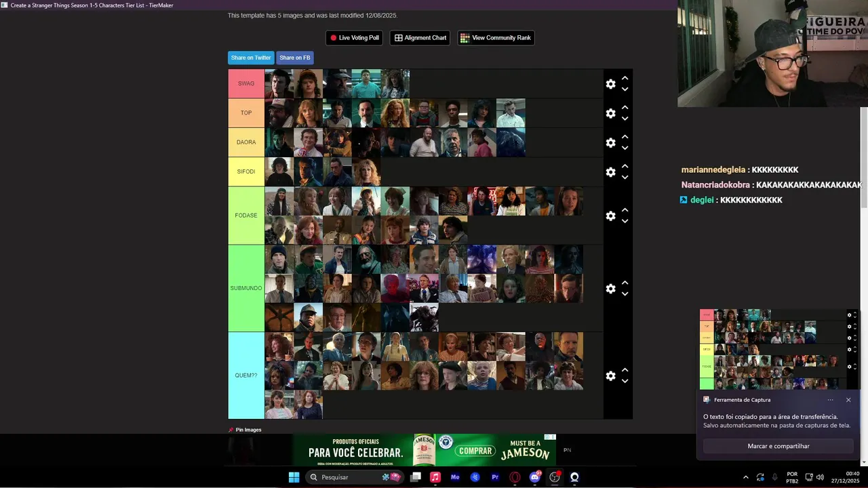Move the DAORA tier up

(x=625, y=138)
